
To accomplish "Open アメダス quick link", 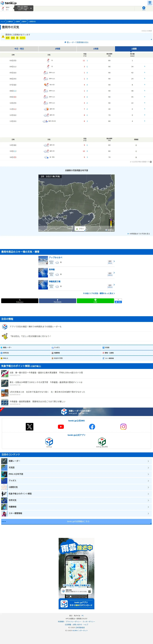I will click(76, 348).
